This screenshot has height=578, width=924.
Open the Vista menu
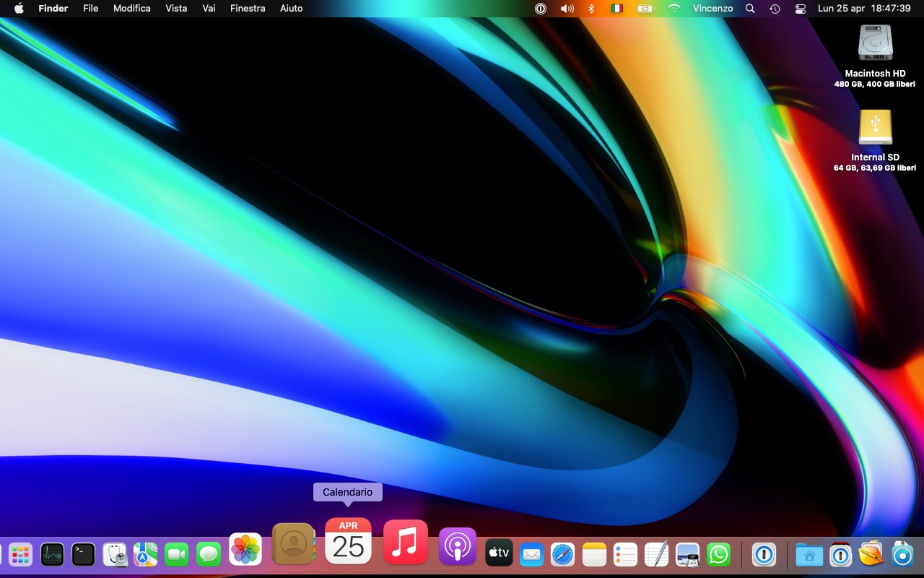tap(176, 9)
